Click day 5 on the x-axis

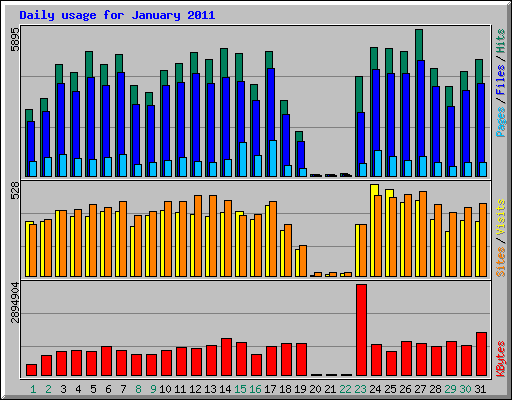[93, 389]
